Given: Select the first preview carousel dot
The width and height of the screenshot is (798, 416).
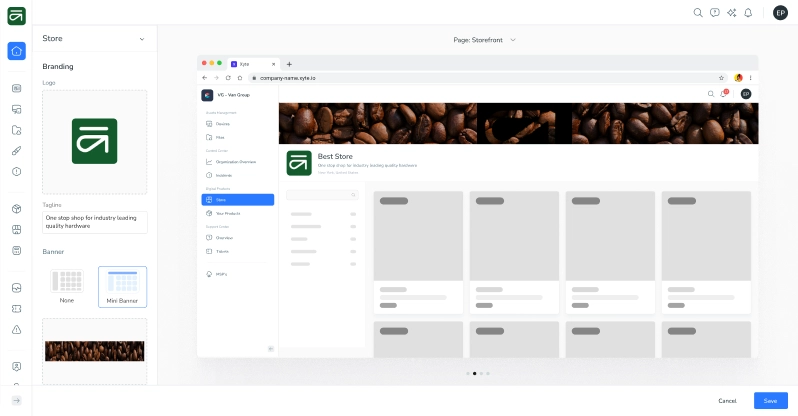Looking at the screenshot, I should [x=468, y=373].
